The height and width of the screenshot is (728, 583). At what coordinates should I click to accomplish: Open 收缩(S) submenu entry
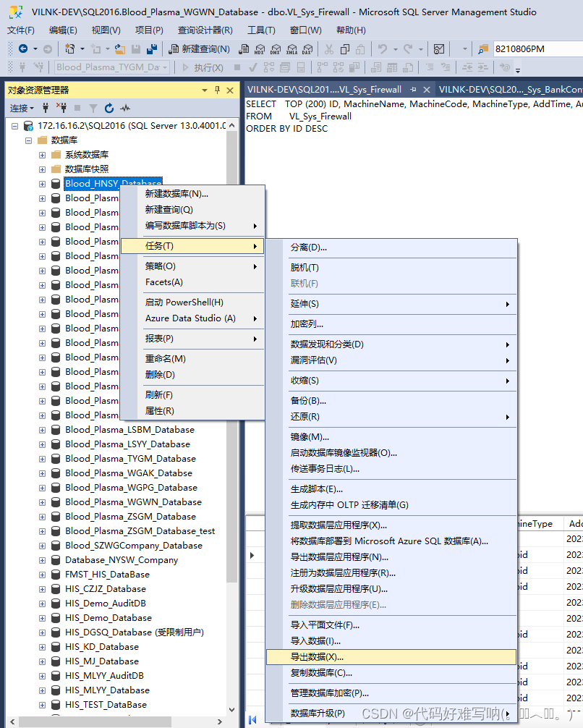point(391,380)
